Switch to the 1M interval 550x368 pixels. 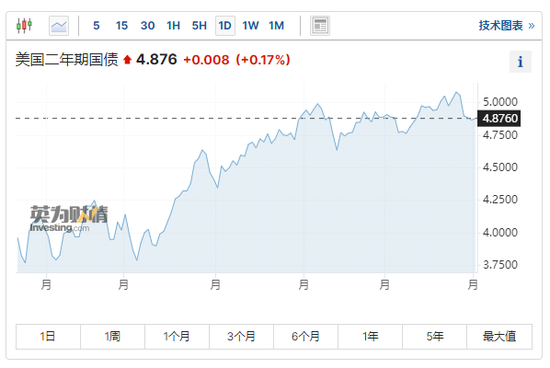[x=276, y=26]
